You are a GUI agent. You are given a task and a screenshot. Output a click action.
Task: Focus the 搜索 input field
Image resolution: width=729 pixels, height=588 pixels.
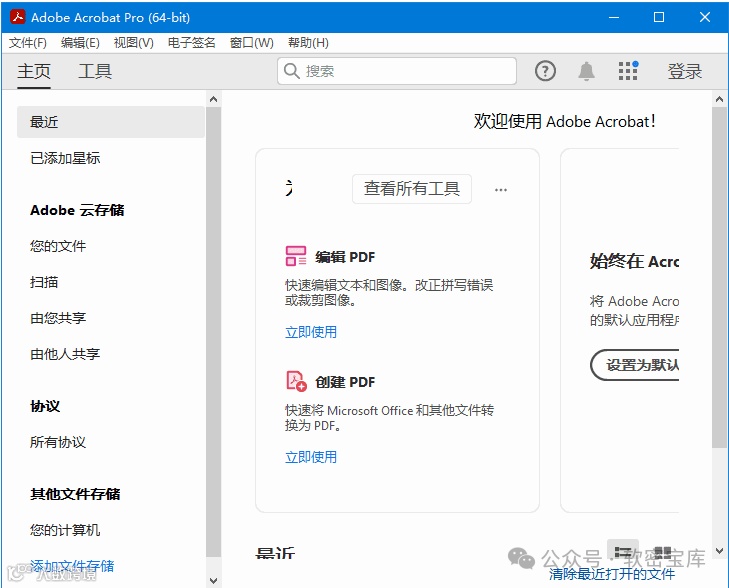[x=397, y=71]
